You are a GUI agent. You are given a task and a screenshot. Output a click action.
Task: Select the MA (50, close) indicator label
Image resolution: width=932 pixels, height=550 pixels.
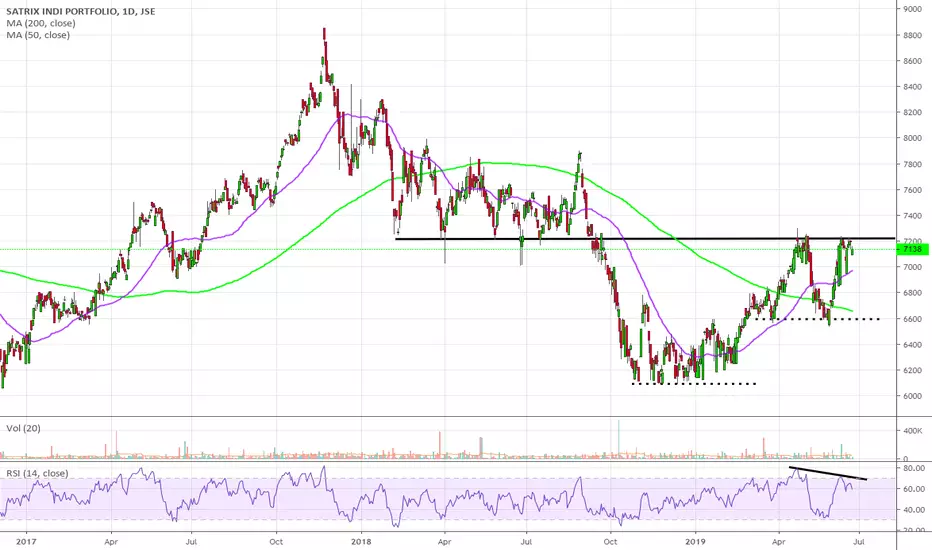[38, 35]
